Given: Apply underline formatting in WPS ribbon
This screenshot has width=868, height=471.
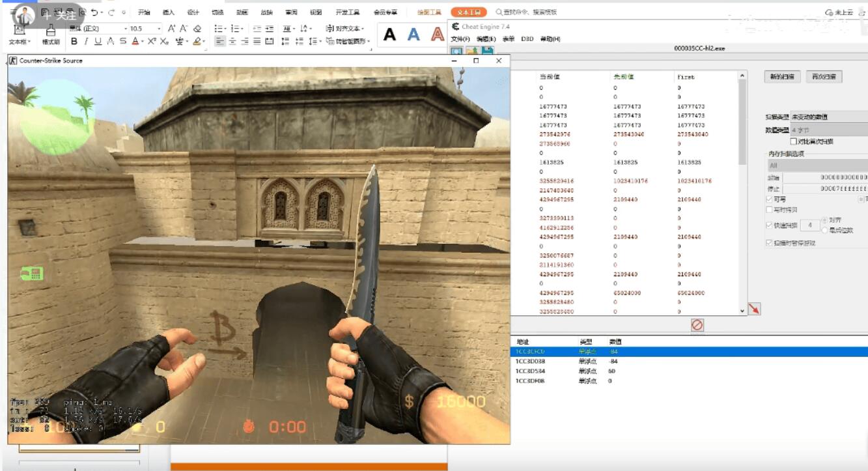Looking at the screenshot, I should coord(98,41).
